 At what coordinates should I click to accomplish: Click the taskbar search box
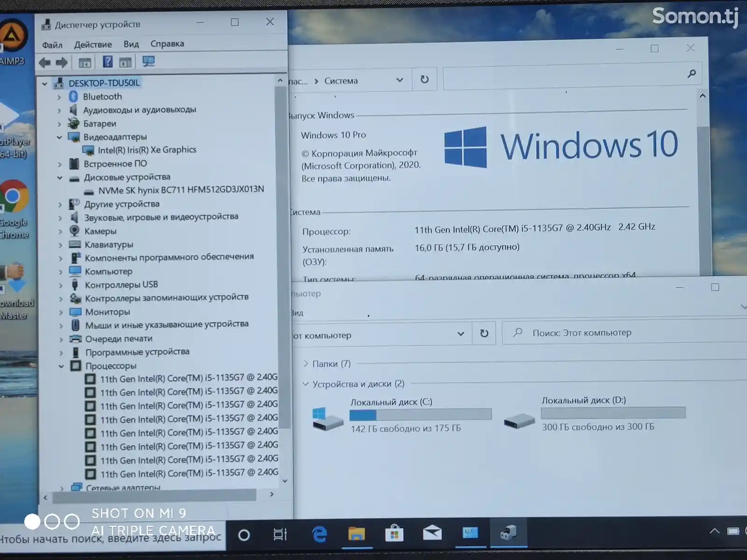(x=112, y=538)
